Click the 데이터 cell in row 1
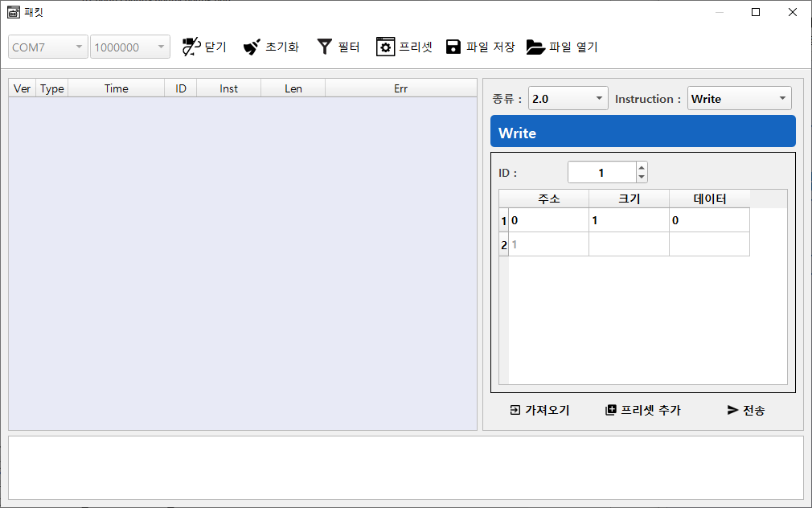The width and height of the screenshot is (812, 508). 709,220
